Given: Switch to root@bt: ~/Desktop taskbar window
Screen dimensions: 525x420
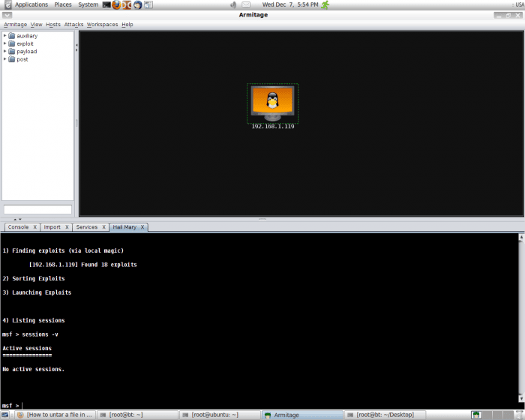Looking at the screenshot, I should click(x=384, y=415).
